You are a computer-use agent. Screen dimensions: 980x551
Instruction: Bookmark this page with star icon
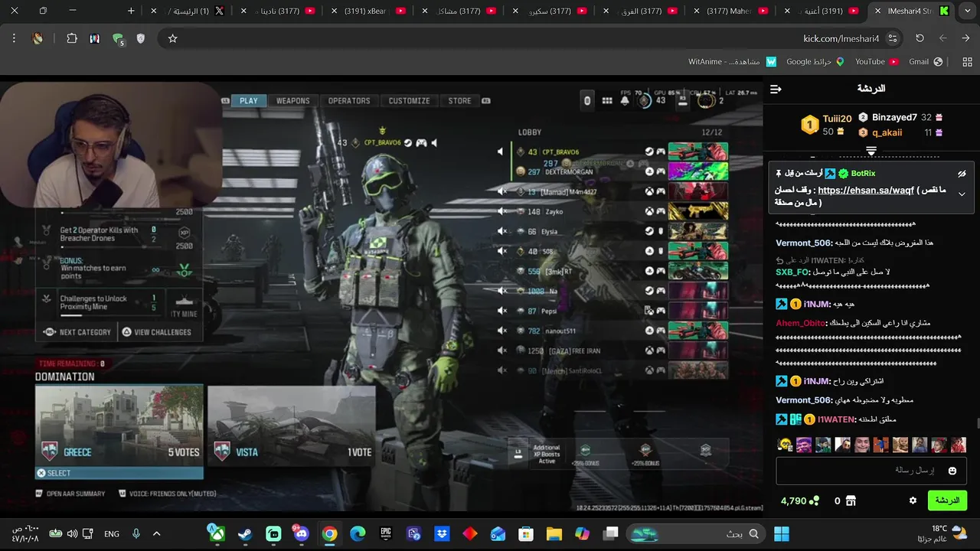pyautogui.click(x=173, y=38)
